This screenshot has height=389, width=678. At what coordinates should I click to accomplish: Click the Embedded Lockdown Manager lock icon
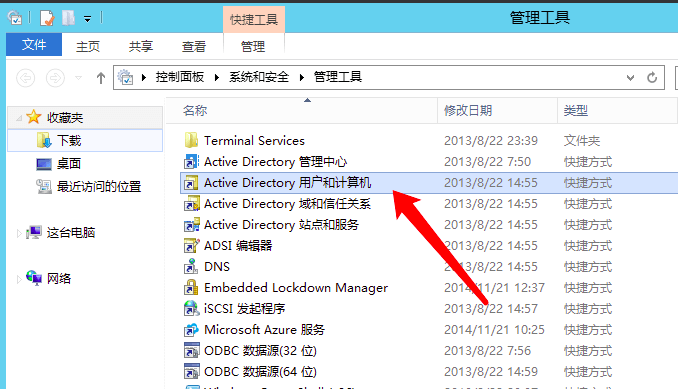191,287
